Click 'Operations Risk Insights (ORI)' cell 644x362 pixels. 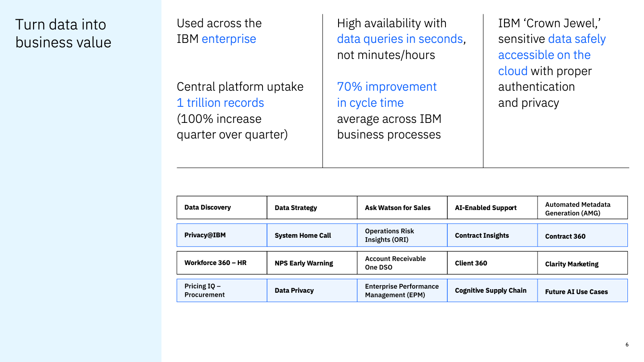[402, 235]
